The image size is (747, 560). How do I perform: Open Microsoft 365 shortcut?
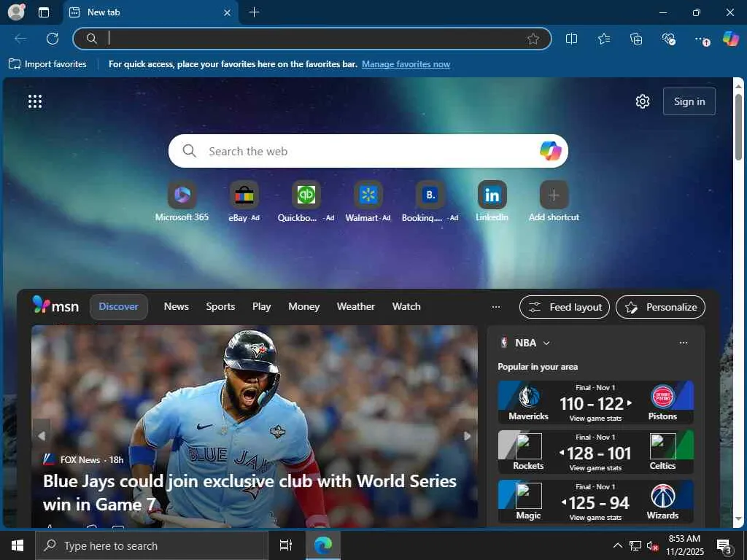tap(182, 201)
